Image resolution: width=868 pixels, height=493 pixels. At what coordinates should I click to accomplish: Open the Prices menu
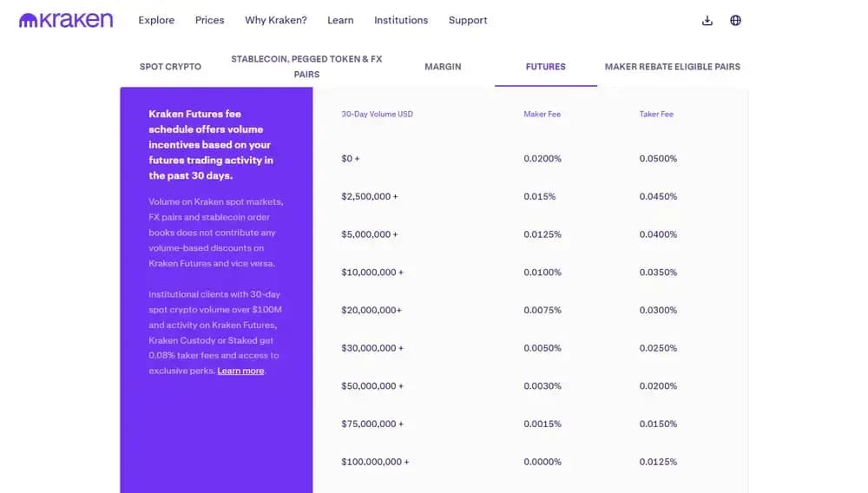[x=210, y=20]
